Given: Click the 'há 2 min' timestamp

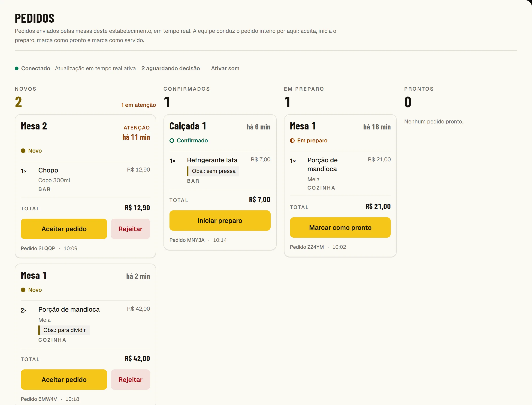Looking at the screenshot, I should [x=138, y=276].
